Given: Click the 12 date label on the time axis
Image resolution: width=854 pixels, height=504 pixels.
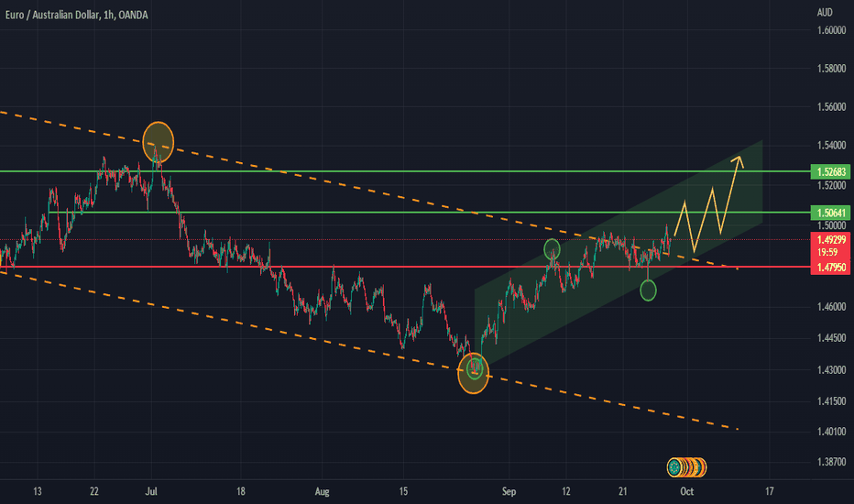Looking at the screenshot, I should coord(566,491).
